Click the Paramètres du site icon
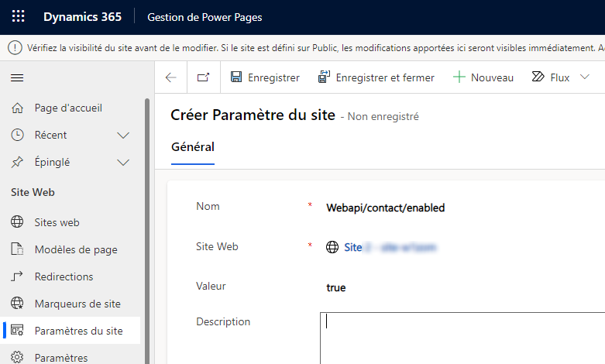 click(17, 331)
